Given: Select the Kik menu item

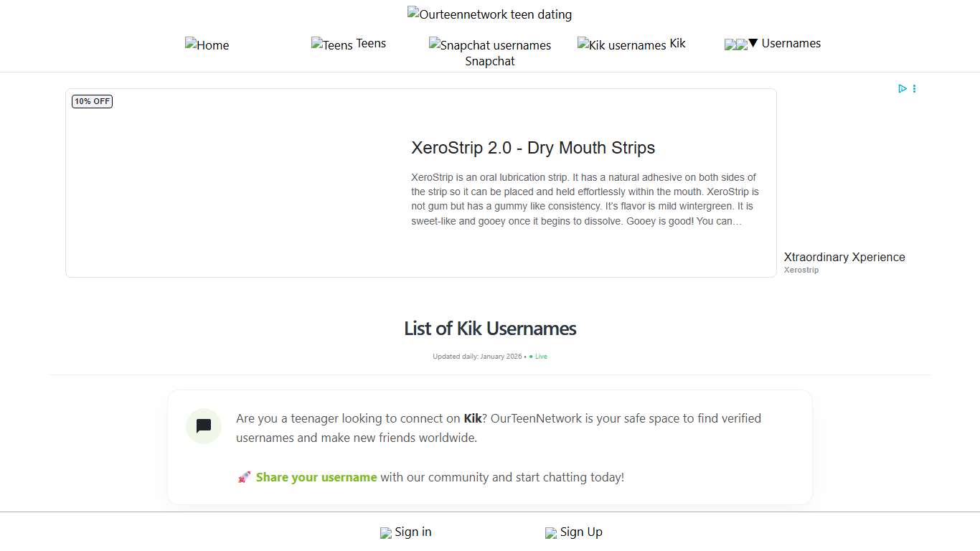Looking at the screenshot, I should click(x=677, y=43).
